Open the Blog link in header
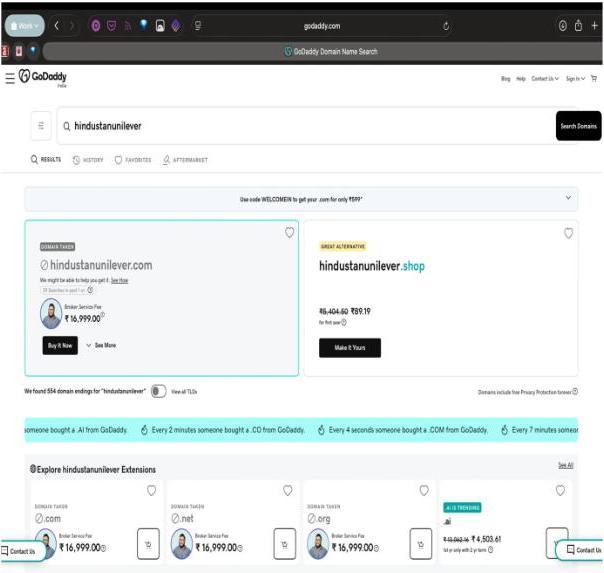This screenshot has width=604, height=573. 505,79
